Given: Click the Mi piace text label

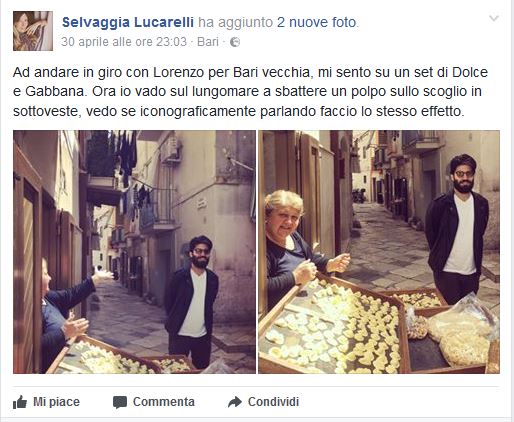Looking at the screenshot, I should point(56,402).
